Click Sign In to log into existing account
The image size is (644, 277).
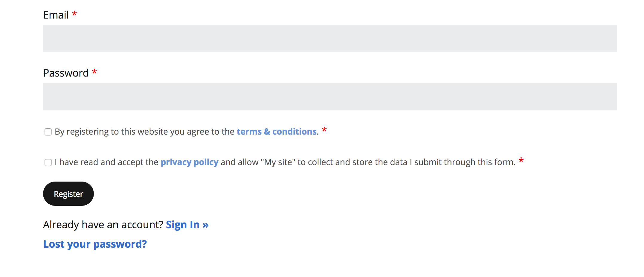point(187,224)
